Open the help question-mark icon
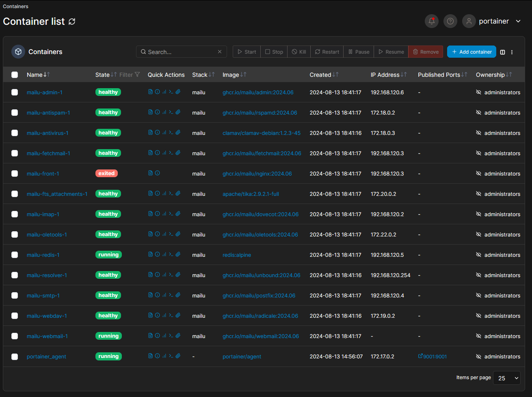This screenshot has height=397, width=532. point(450,21)
